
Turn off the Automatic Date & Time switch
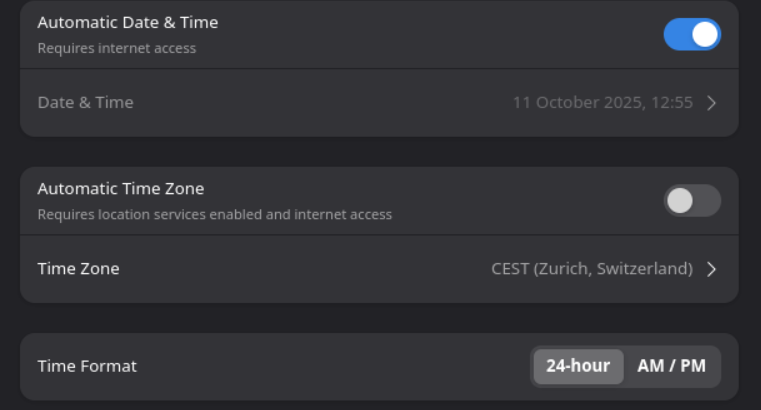coord(692,34)
